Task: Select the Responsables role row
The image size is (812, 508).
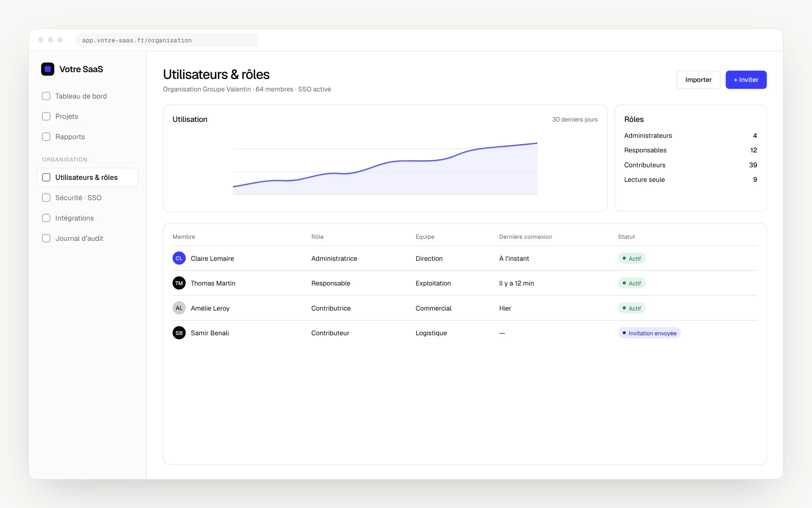Action: [691, 150]
